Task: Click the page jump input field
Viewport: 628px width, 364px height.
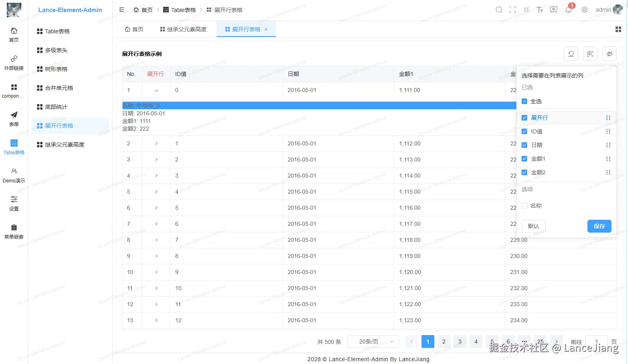Action: tap(596, 341)
